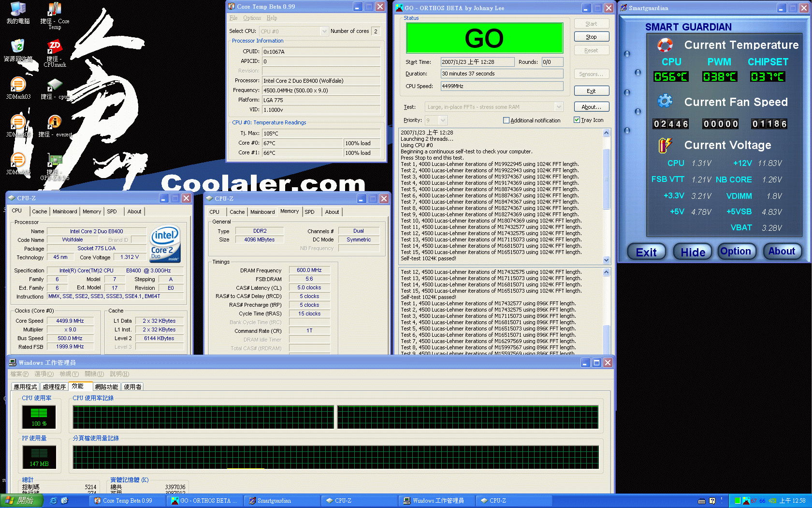
Task: Click the Core Temp desktop shortcut icon
Action: [55, 10]
